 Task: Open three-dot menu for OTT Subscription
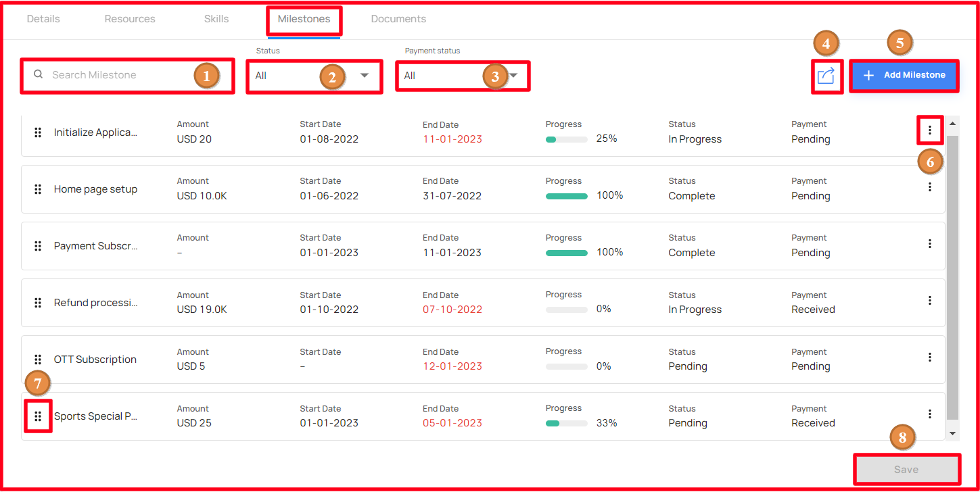930,357
